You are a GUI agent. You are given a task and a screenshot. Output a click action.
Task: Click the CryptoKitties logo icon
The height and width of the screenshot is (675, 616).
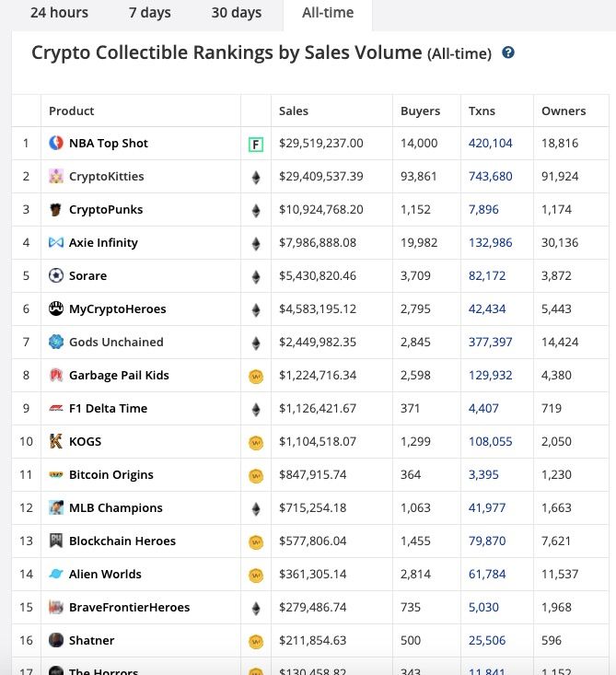coord(56,176)
